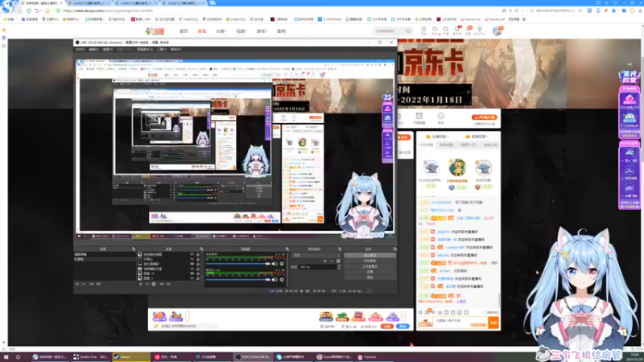Toggle visibility of third OBS source
This screenshot has width=644, height=362.
pos(192,264)
